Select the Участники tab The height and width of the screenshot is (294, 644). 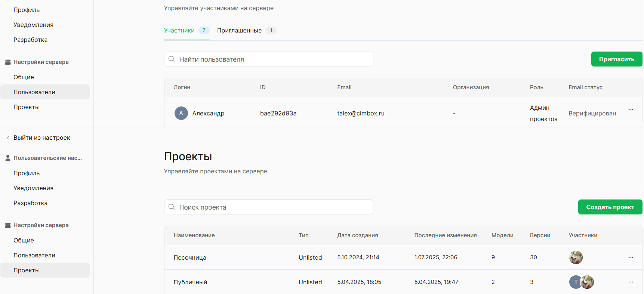pyautogui.click(x=179, y=31)
